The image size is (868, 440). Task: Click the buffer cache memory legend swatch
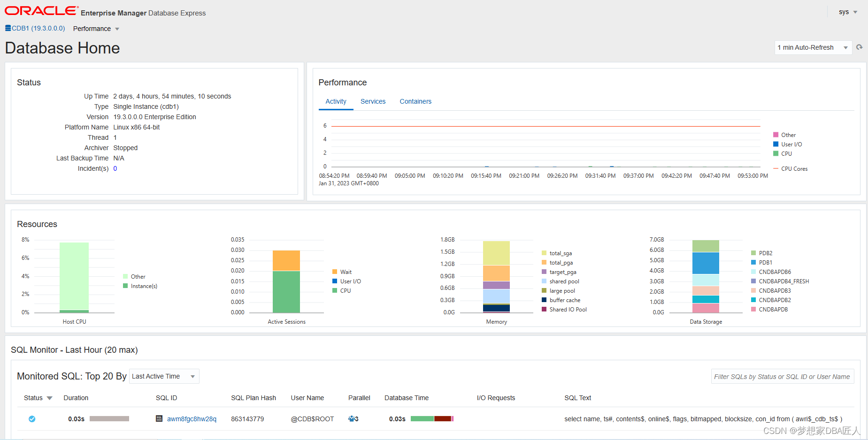pos(544,300)
